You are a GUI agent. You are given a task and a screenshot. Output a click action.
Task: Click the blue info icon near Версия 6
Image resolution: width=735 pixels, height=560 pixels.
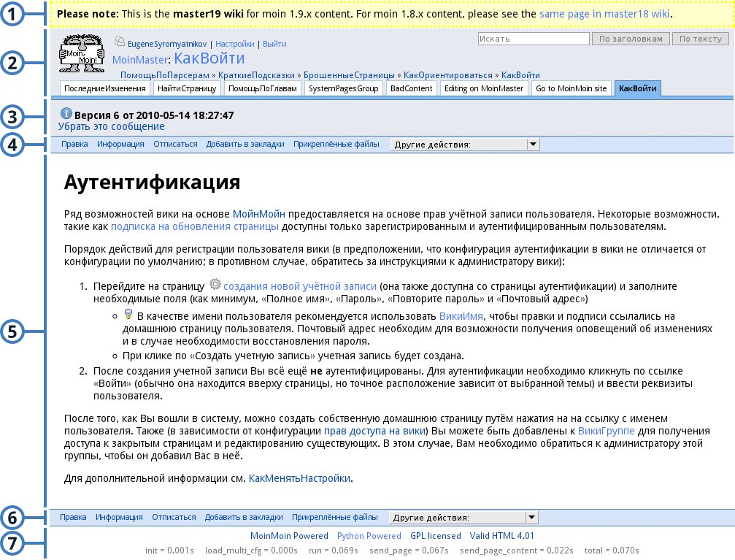(x=66, y=113)
